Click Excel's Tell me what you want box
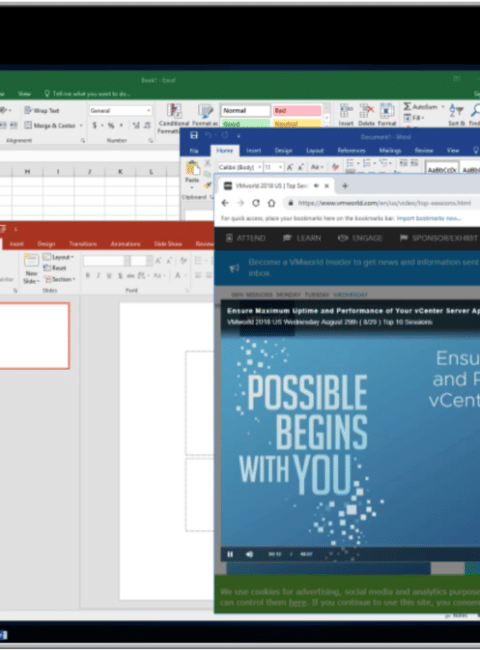Screen dimensions: 480x650 (x=87, y=94)
